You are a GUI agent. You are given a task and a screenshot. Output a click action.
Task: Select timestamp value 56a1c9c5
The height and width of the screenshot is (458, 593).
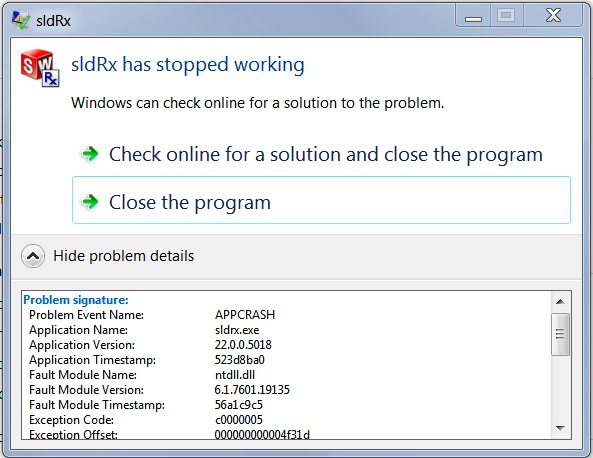pyautogui.click(x=238, y=405)
